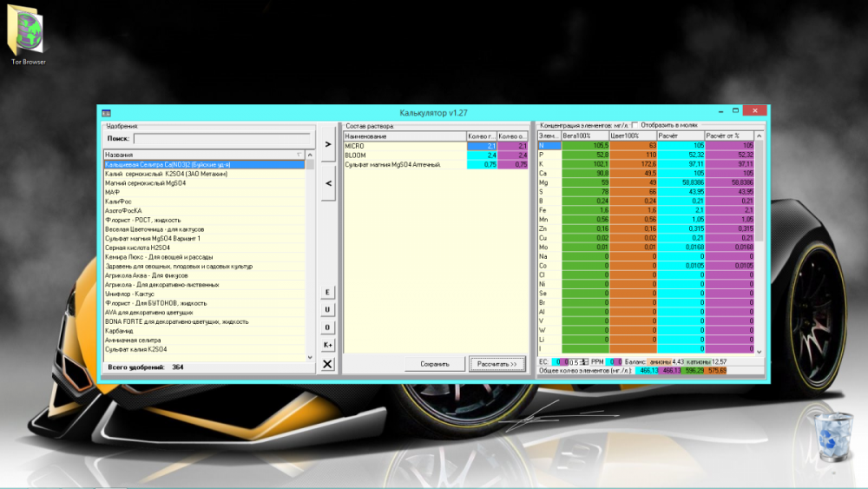Click the 'Вега100%' column header
This screenshot has width=868, height=489.
[585, 135]
